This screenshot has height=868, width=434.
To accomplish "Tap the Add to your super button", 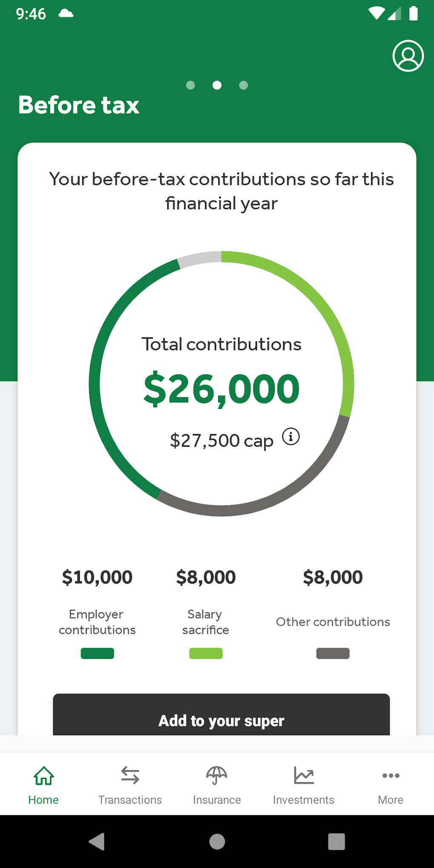I will coord(221,720).
